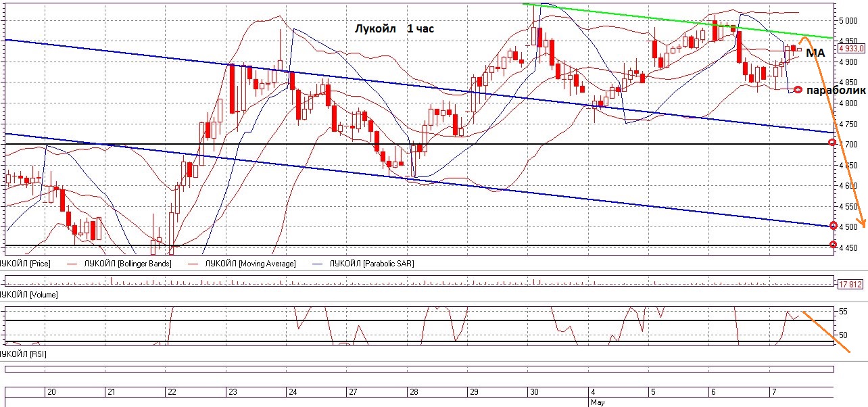Click the RSI axis level 55
The image size is (868, 407).
[x=843, y=312]
